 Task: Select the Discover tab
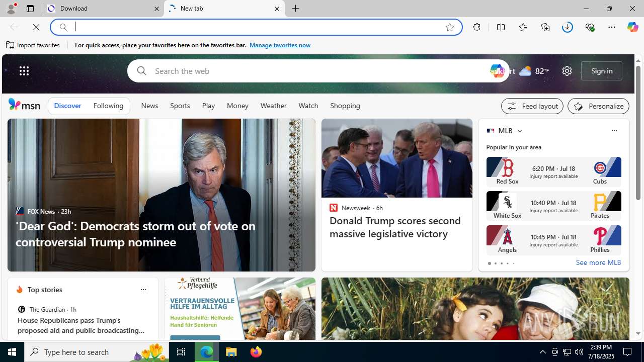tap(67, 106)
